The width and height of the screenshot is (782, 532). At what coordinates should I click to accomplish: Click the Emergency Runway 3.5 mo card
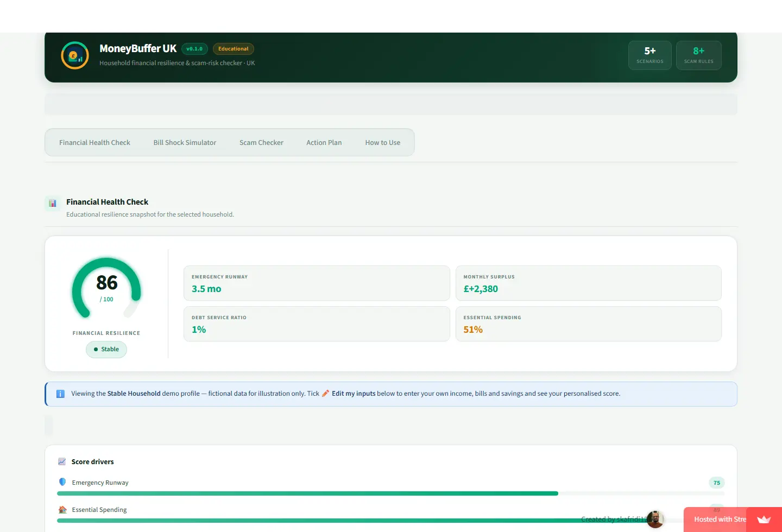[317, 283]
